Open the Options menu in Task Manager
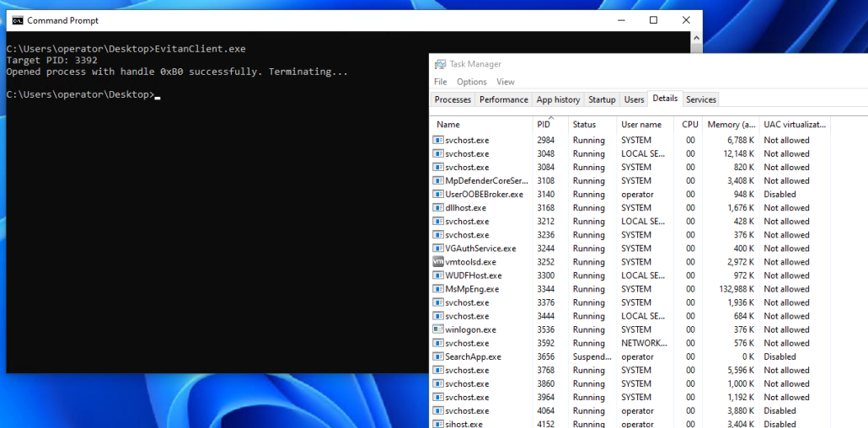The width and height of the screenshot is (868, 428). 472,82
